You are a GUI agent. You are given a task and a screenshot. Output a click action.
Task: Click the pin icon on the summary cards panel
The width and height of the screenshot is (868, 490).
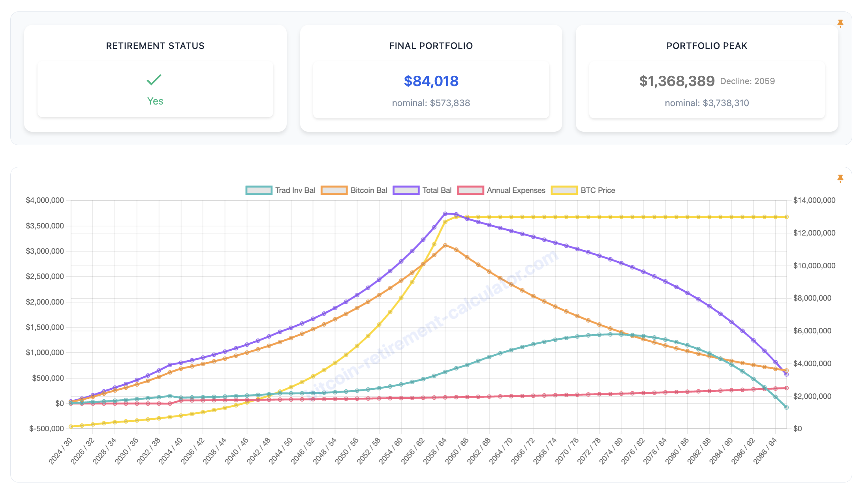point(840,24)
